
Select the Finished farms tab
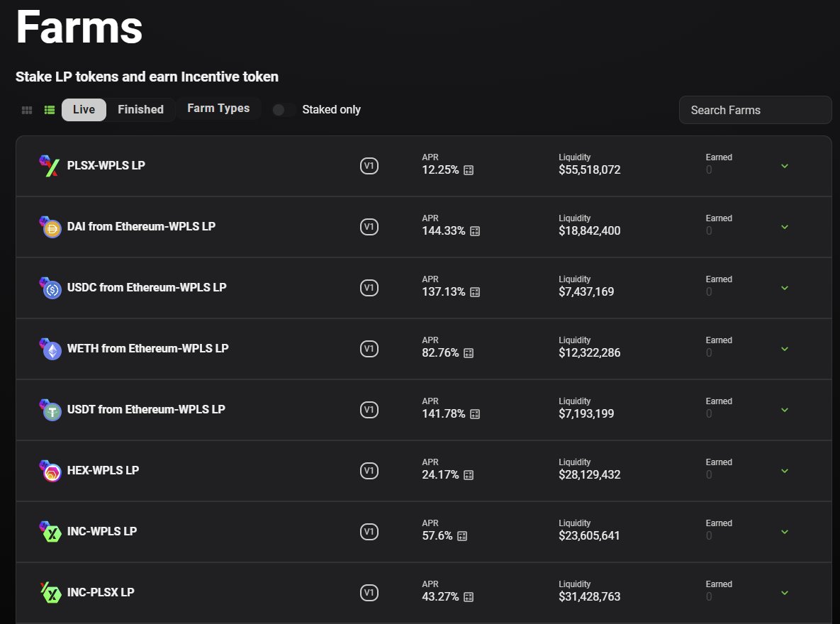pyautogui.click(x=140, y=110)
